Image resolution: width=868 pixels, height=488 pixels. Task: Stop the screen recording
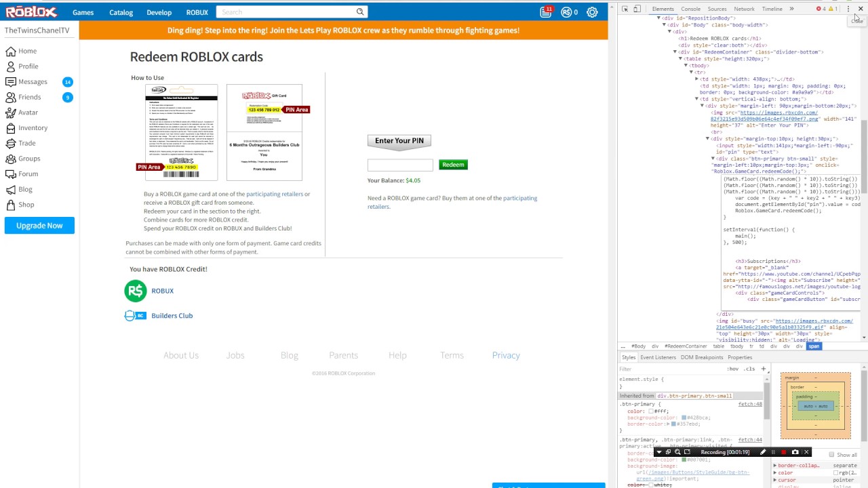(784, 452)
